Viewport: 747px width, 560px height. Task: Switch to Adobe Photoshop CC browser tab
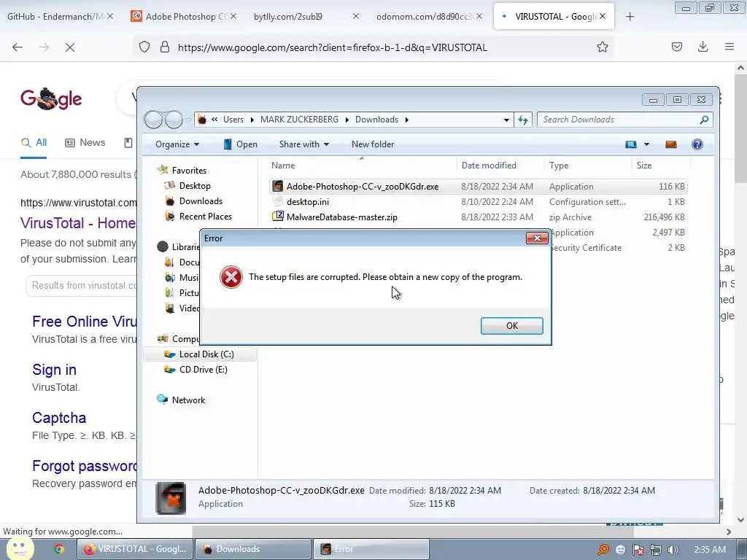click(x=182, y=16)
